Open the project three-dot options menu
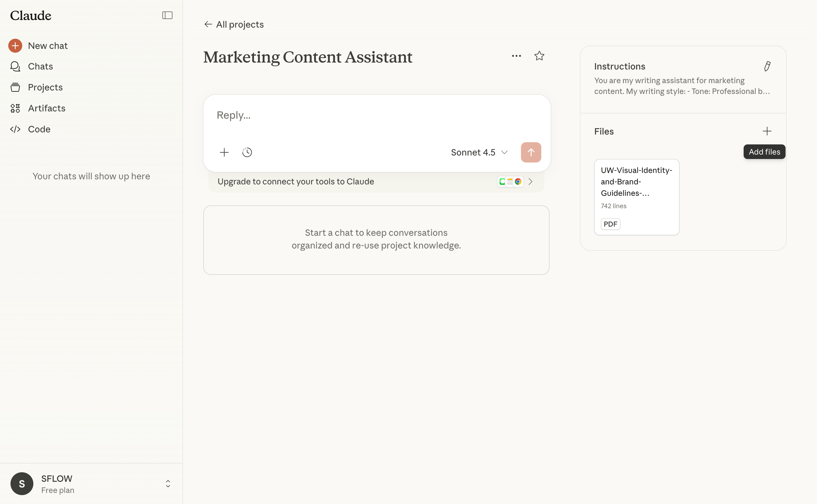 516,56
